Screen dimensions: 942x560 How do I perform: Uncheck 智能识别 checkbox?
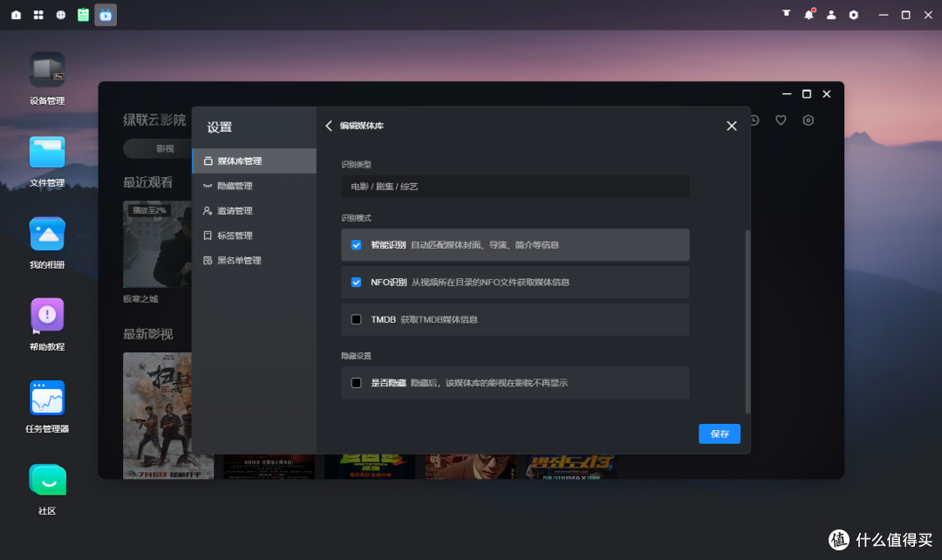pos(356,244)
